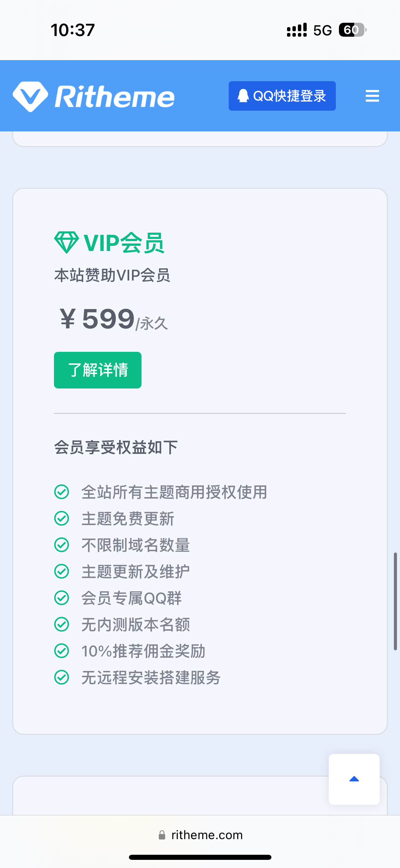Tap the 了解详情 details button

[98, 370]
